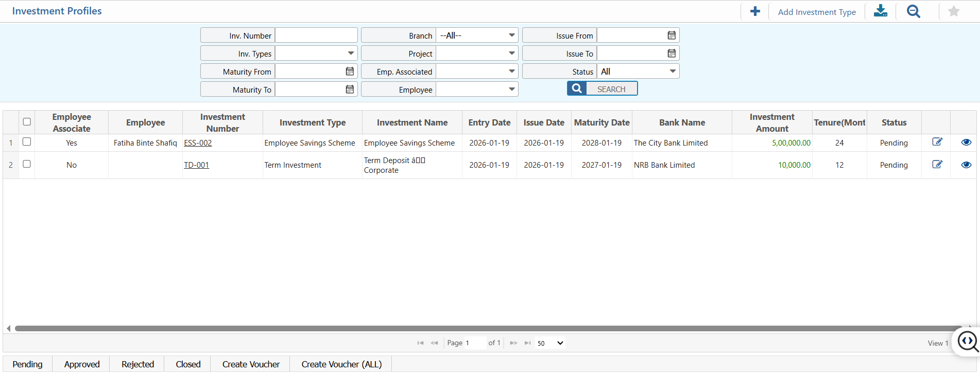980x374 pixels.
Task: Click the favorite star icon
Action: (953, 11)
